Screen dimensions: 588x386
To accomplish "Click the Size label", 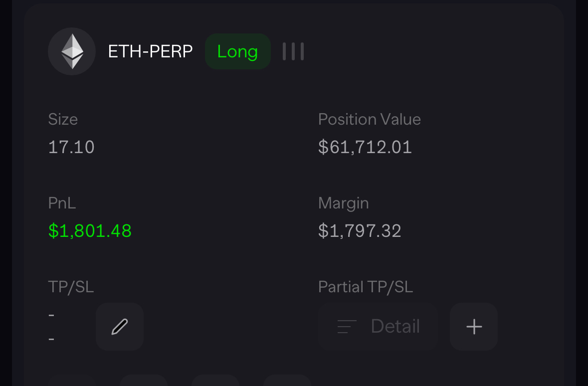I will [63, 119].
